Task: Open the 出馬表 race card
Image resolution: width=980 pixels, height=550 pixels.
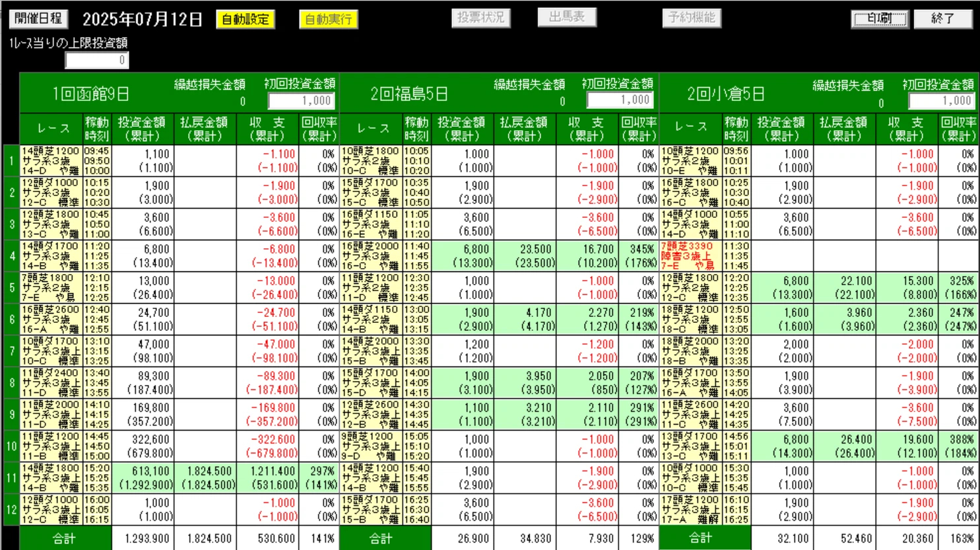Action: (x=567, y=17)
